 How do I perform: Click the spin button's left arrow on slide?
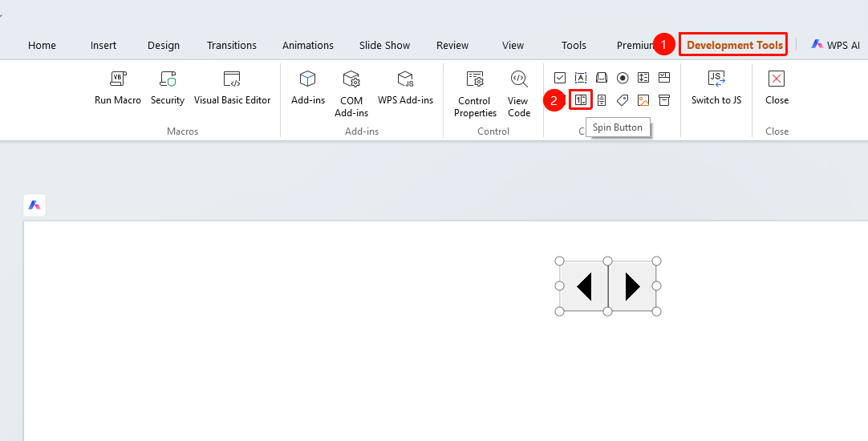tap(583, 286)
